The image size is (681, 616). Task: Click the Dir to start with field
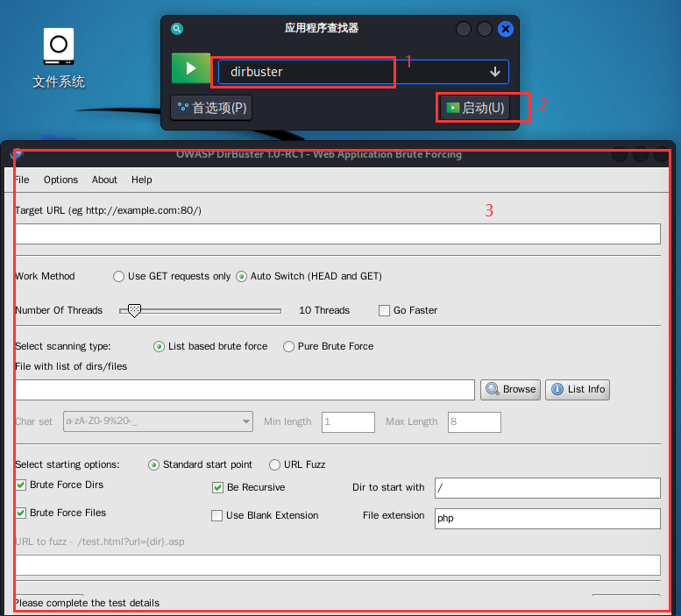547,488
